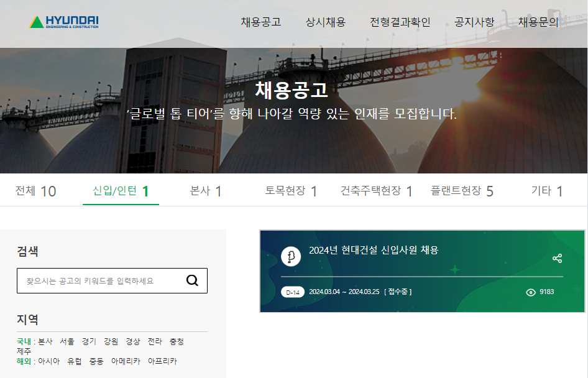Click the 접수중 status label
This screenshot has width=588, height=378.
398,292
